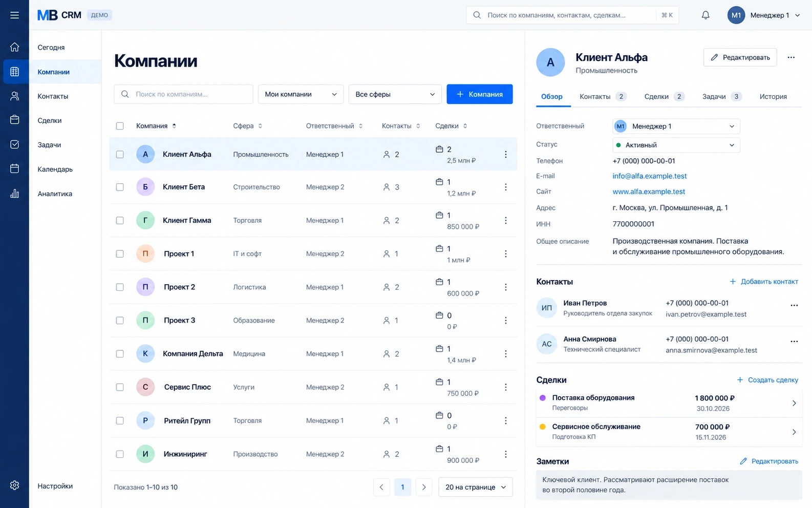Expand the Менеджер 1 user menu
812x508 pixels.
(764, 15)
